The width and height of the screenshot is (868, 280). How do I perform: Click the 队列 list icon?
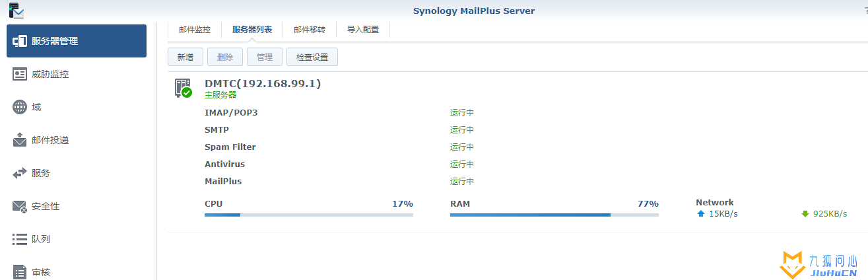pos(20,239)
